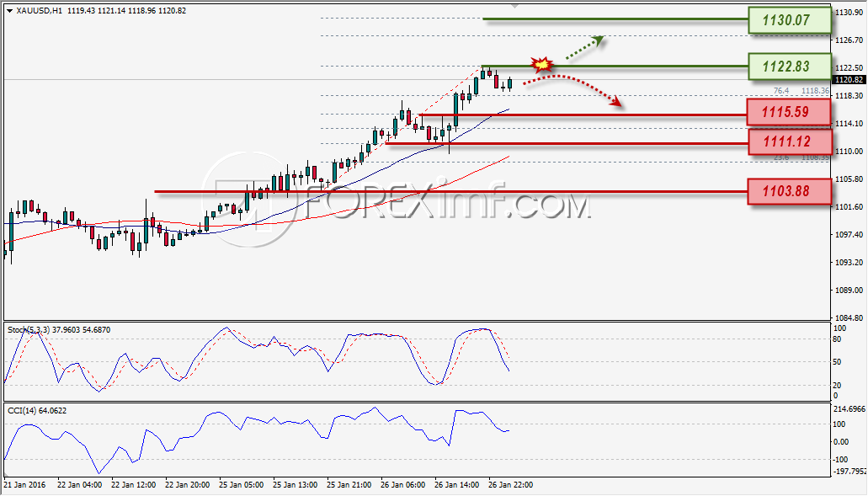Click the CCI(14) 64.0622 indicator label
868x496 pixels.
click(x=37, y=411)
